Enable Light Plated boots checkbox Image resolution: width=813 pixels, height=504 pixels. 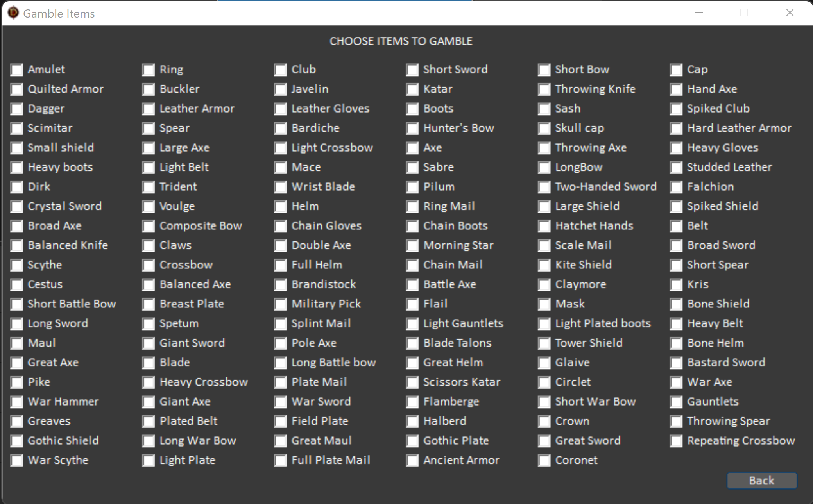[x=544, y=324]
